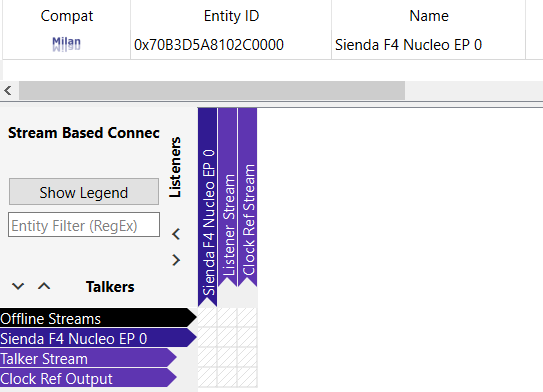Click the horizontal scrollbar thumb in entity list
Viewport: 543px width, 392px height.
click(212, 91)
